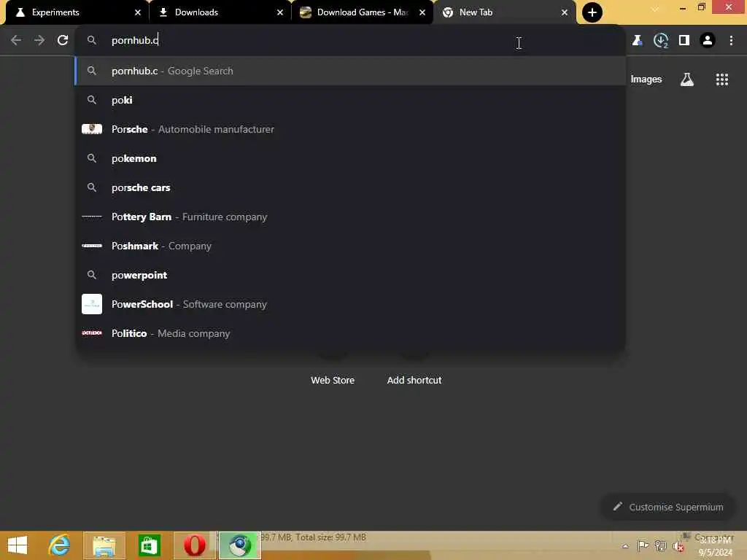747x560 pixels.
Task: Open the Google apps grid
Action: (721, 79)
